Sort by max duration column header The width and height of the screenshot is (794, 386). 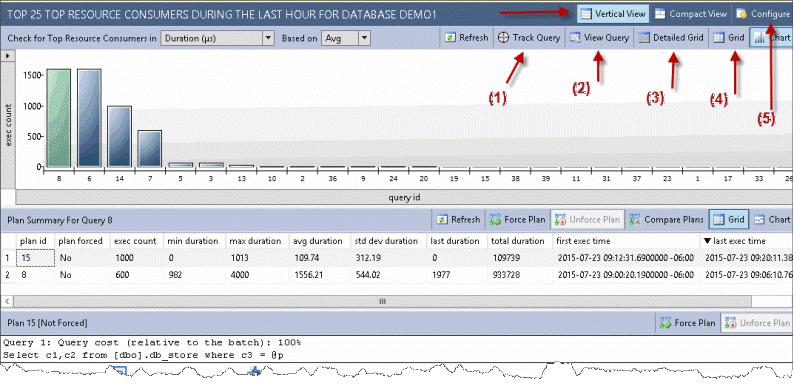click(258, 241)
